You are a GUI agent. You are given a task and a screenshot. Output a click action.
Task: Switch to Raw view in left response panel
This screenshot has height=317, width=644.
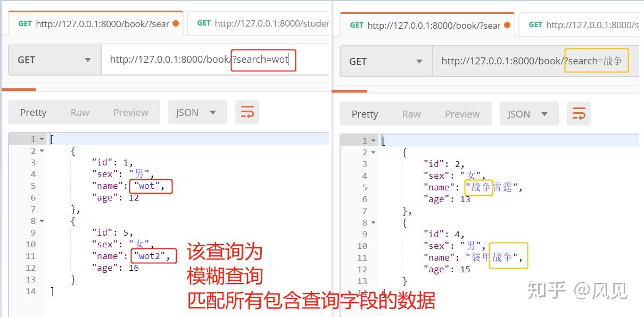[x=79, y=112]
